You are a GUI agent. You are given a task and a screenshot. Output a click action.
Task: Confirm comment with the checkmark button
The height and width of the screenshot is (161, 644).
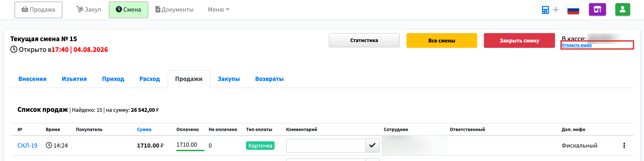pyautogui.click(x=372, y=146)
